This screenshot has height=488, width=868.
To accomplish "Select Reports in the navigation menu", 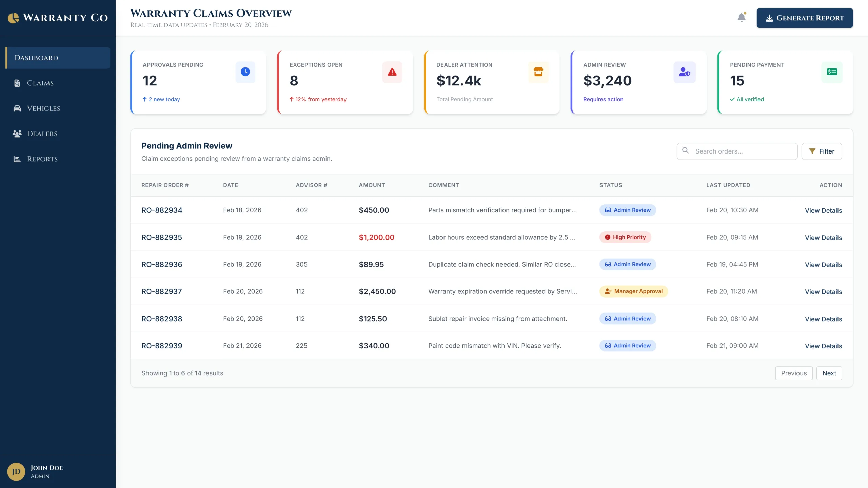I will pyautogui.click(x=42, y=159).
